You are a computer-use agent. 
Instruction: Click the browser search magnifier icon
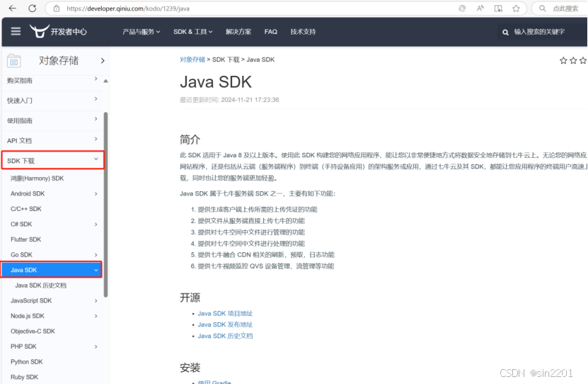tap(542, 9)
